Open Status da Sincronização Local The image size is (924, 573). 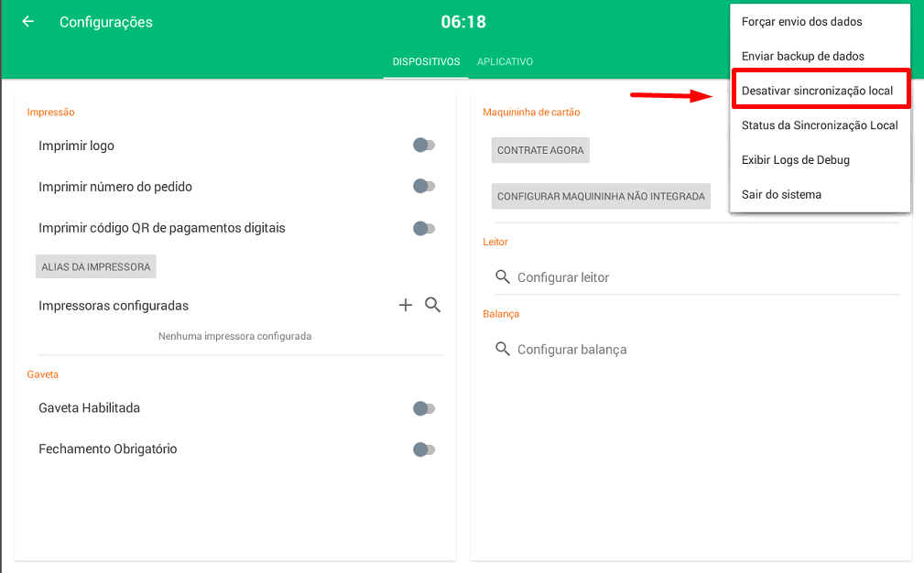pyautogui.click(x=820, y=125)
